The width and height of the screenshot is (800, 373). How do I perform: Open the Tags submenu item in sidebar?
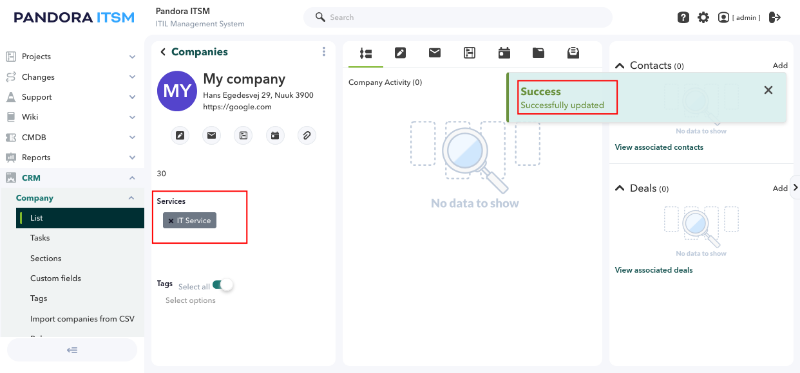point(39,298)
